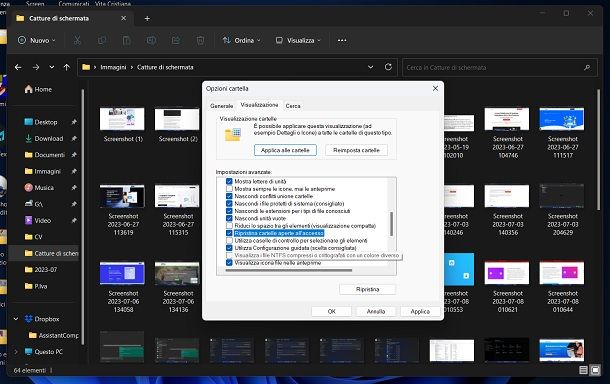Click Applica alle cartelle button
The width and height of the screenshot is (610, 384).
(285, 150)
